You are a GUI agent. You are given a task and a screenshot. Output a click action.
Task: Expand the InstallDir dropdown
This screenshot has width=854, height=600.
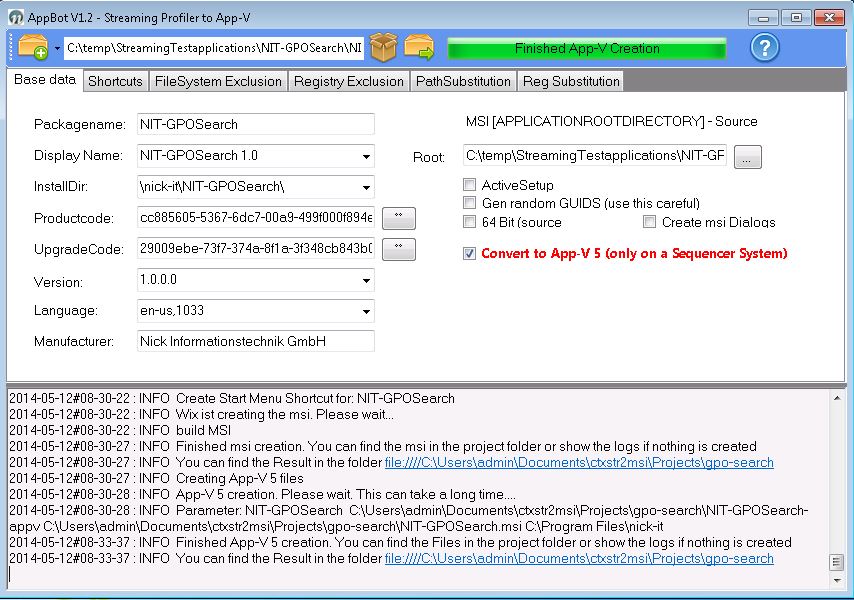tap(366, 187)
